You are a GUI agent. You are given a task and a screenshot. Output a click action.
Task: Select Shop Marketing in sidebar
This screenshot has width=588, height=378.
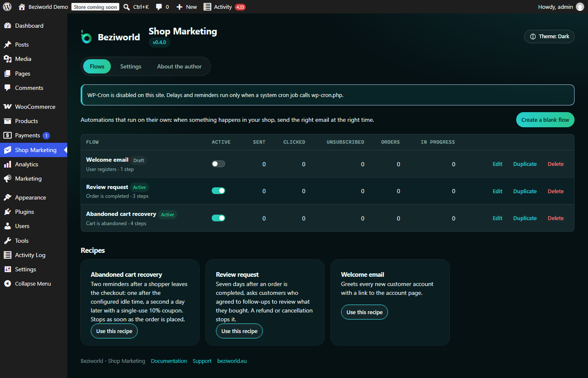pos(34,150)
